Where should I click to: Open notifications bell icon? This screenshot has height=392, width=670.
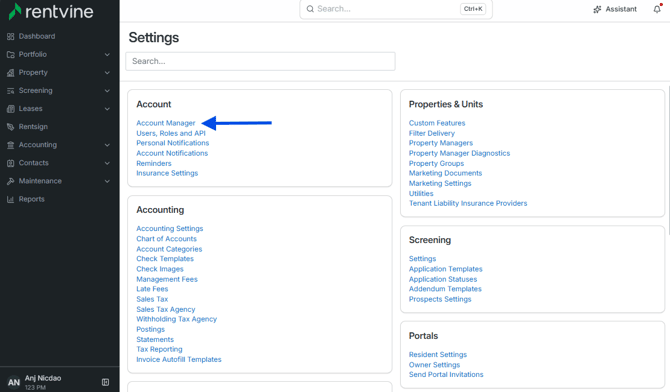657,9
